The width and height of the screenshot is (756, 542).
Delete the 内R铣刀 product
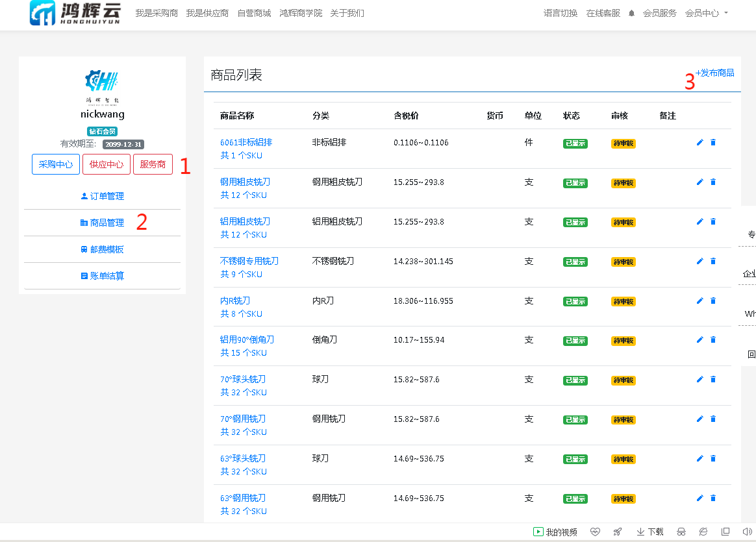[x=713, y=301]
